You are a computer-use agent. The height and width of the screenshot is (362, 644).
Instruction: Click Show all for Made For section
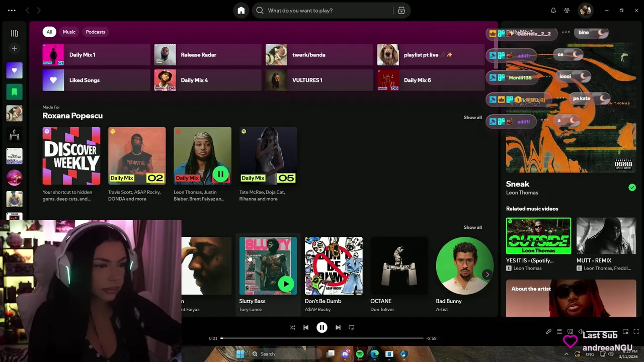[x=472, y=117]
